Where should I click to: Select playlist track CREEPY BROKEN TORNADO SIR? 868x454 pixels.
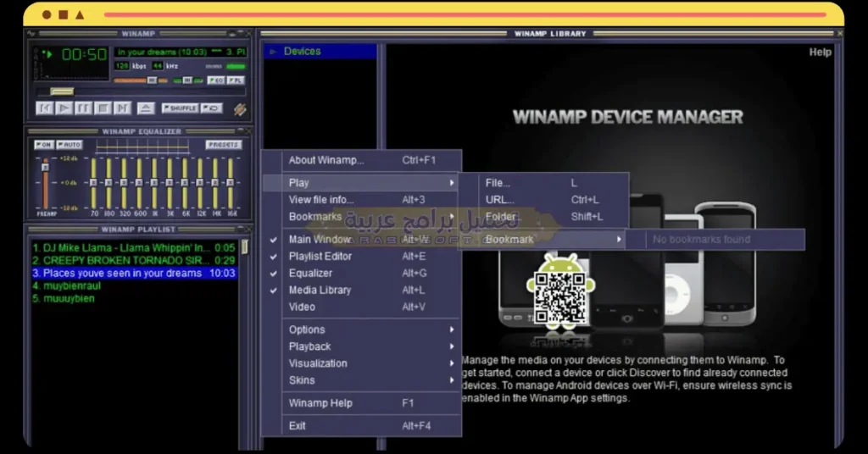[x=133, y=260]
